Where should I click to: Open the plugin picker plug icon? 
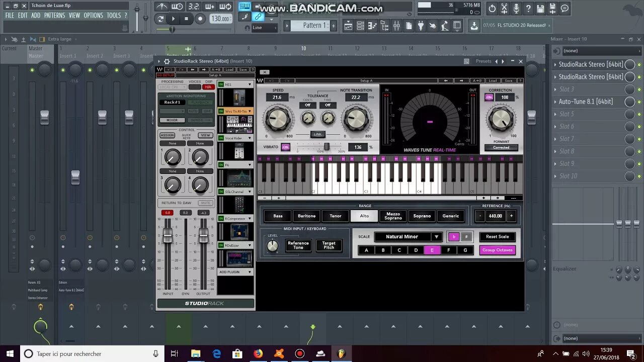click(x=421, y=26)
